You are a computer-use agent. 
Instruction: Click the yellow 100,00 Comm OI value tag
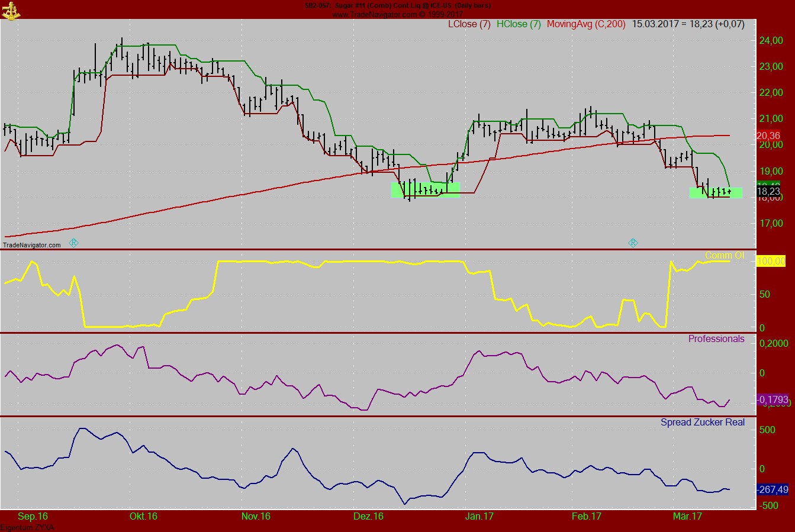coord(771,262)
